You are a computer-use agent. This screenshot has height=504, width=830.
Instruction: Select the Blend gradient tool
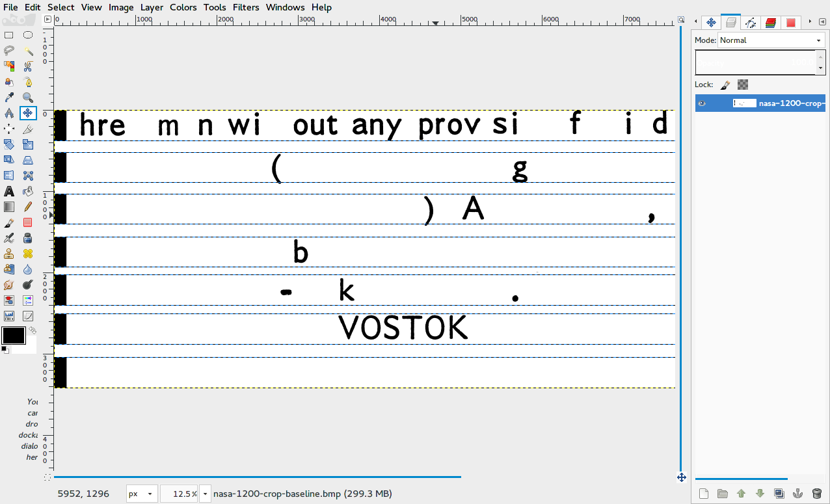tap(9, 207)
